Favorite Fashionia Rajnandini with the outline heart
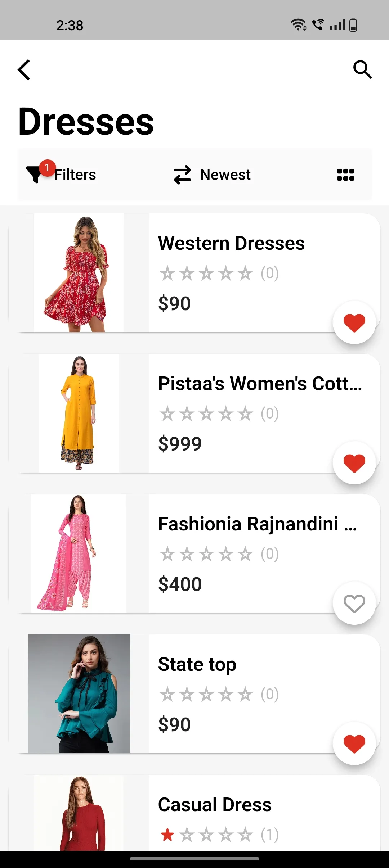Screen dimensions: 389x868 [x=354, y=603]
